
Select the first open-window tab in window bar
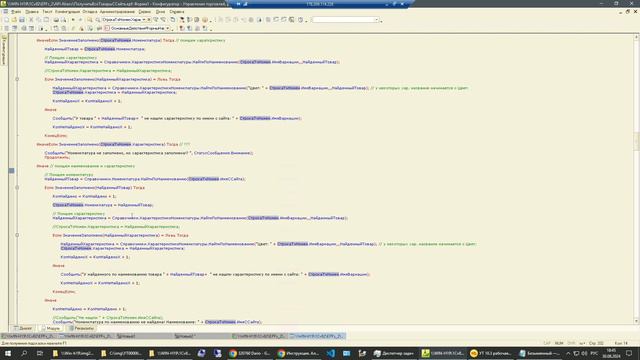[x=28, y=336]
